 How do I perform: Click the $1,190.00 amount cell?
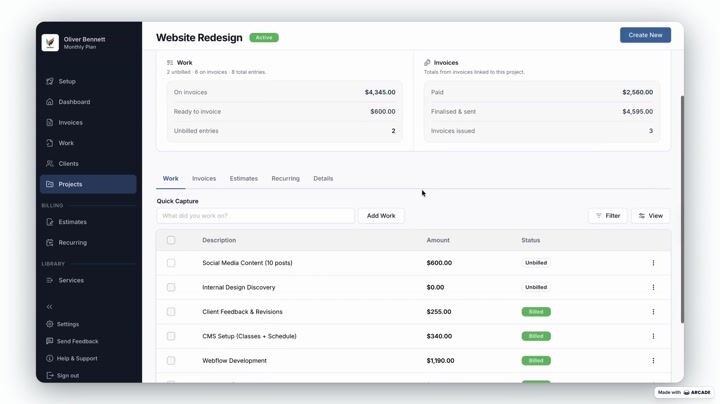pos(440,361)
